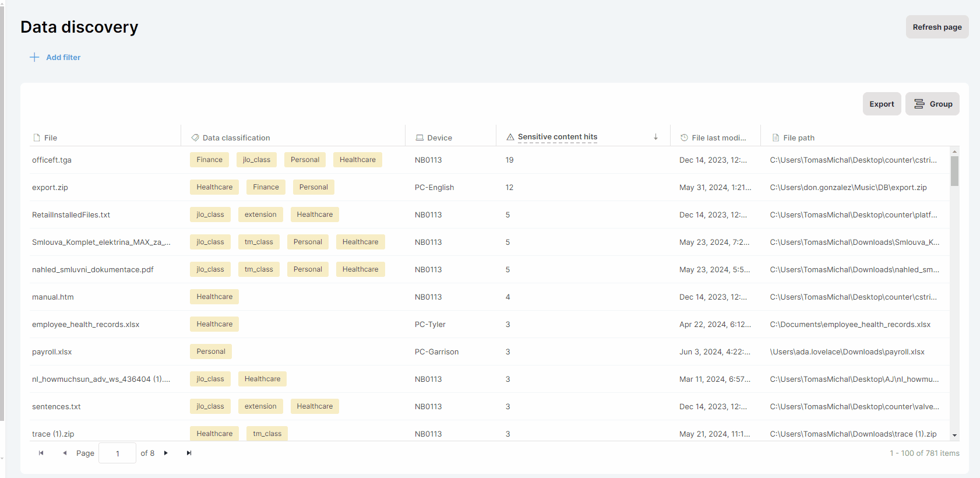
Task: Jump to the last page of results
Action: [189, 453]
